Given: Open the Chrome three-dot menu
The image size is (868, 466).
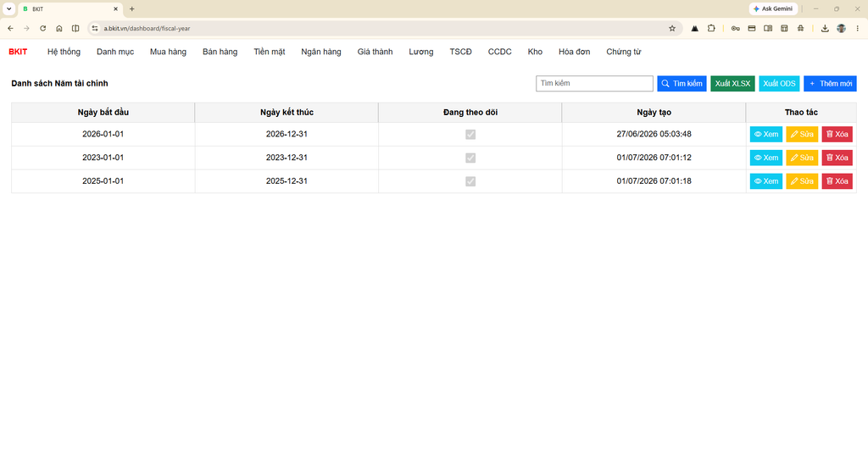Looking at the screenshot, I should (858, 28).
